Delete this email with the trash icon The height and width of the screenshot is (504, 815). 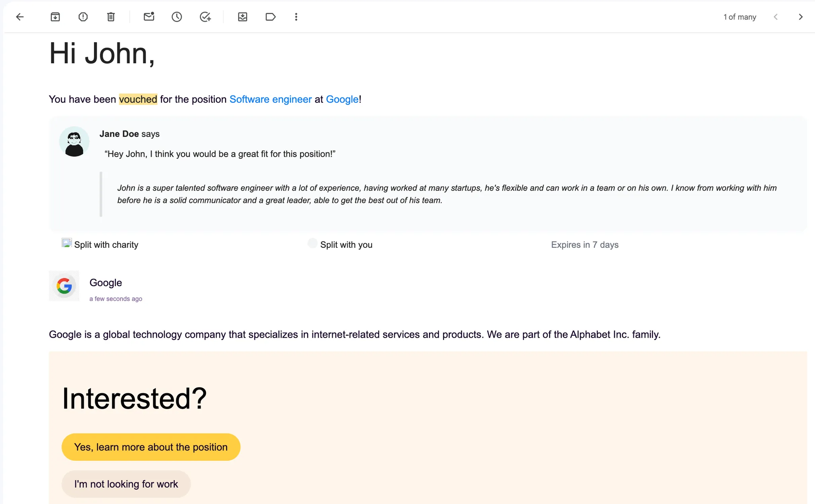(x=111, y=17)
